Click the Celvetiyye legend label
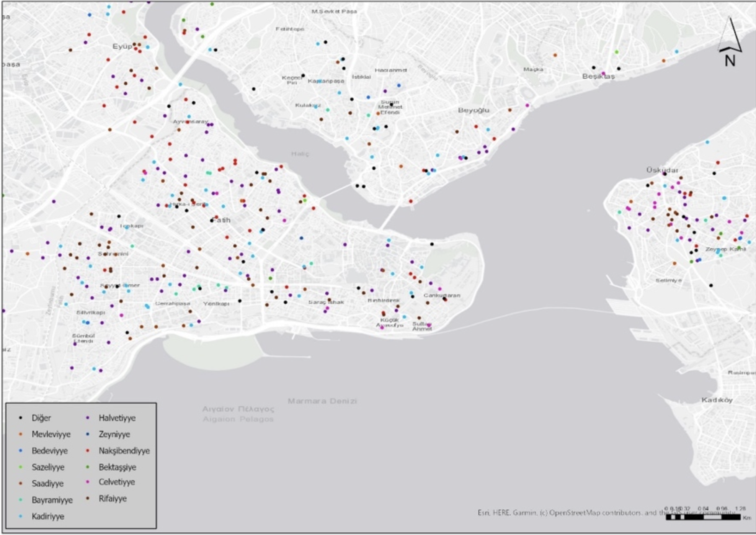The image size is (756, 535). tap(117, 482)
